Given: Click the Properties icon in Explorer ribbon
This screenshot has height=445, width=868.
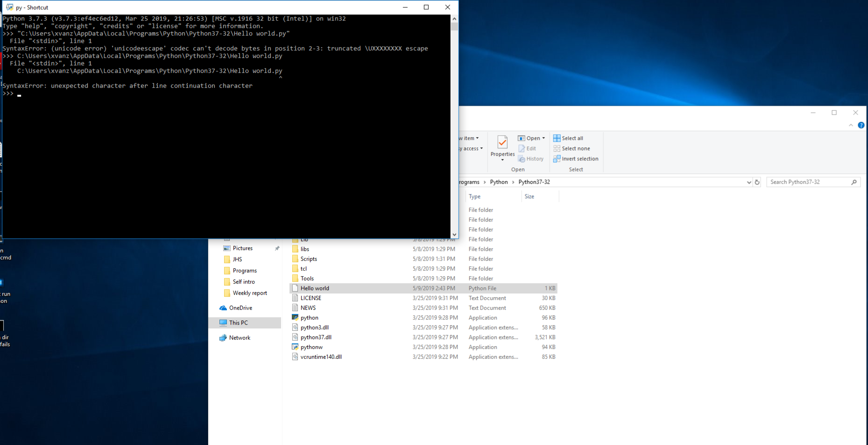Looking at the screenshot, I should (x=502, y=142).
